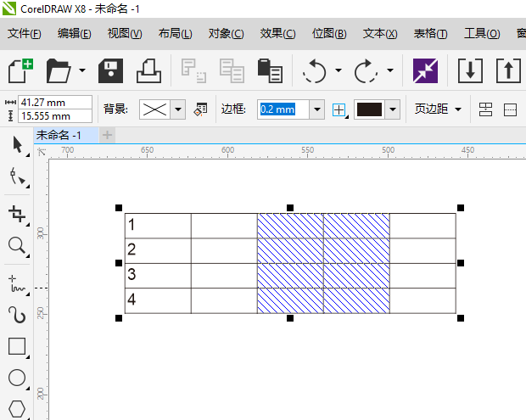Expand the border width dropdown arrow
The height and width of the screenshot is (420, 526).
coord(317,109)
